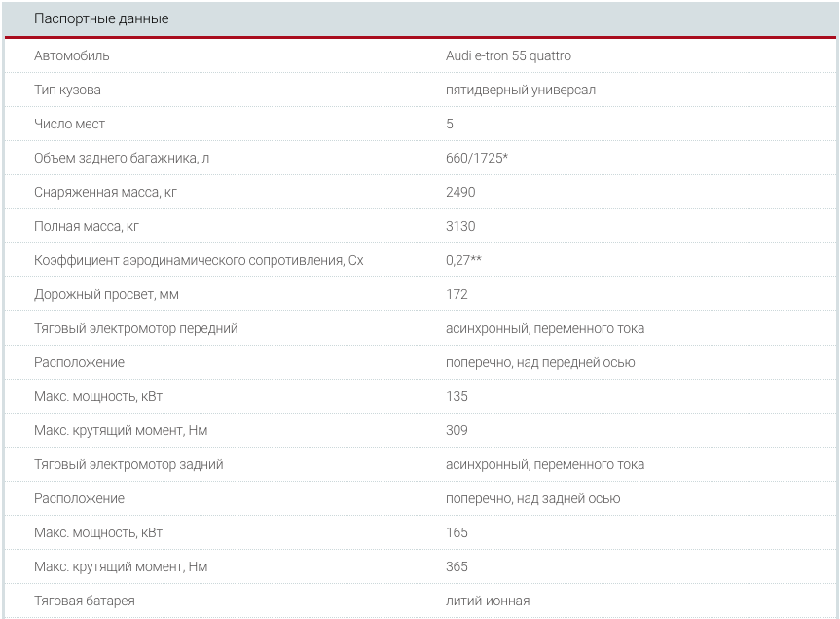Click the 'Автомобиль' row label
Viewport: 840px width, 619px height.
(72, 55)
